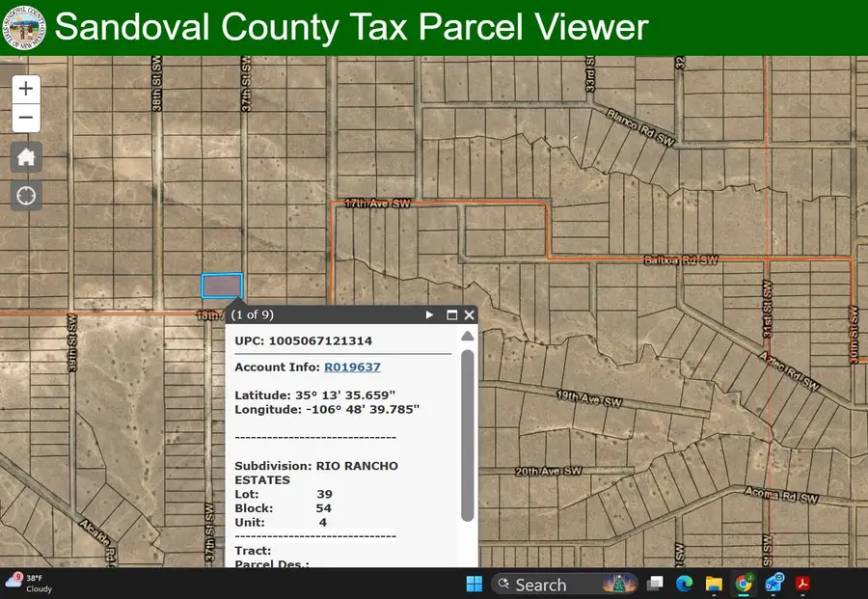Image resolution: width=868 pixels, height=599 pixels.
Task: Click the popup vertical scrollbar thumb
Action: (467, 434)
